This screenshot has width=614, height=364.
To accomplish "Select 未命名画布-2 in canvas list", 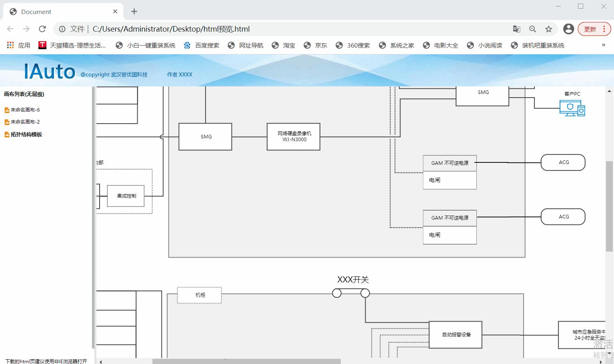I will pos(25,122).
